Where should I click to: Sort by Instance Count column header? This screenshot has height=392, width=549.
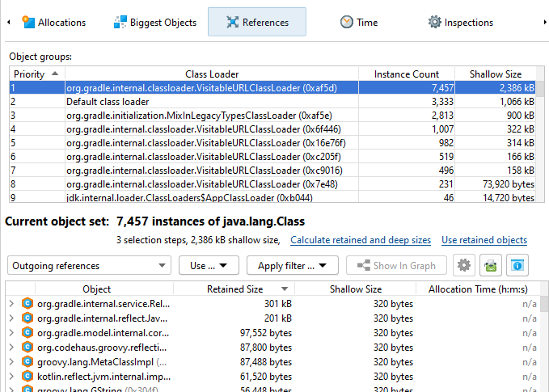pyautogui.click(x=407, y=74)
